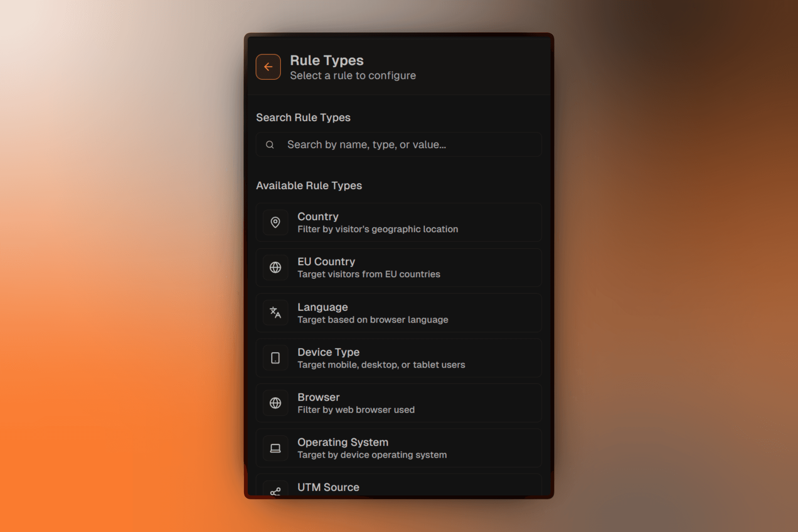This screenshot has width=798, height=532.
Task: Choose the Language rule type
Action: (x=399, y=313)
